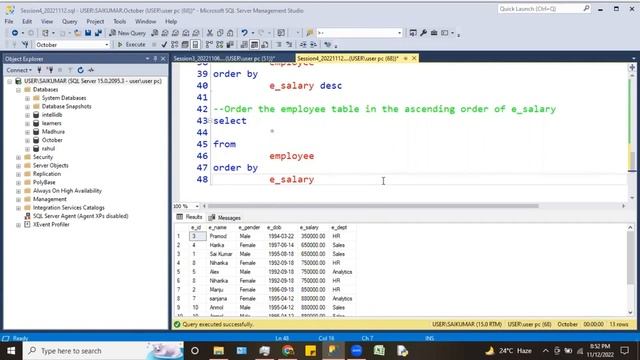Click the e_salary column header
The width and height of the screenshot is (640, 360).
pos(309,227)
